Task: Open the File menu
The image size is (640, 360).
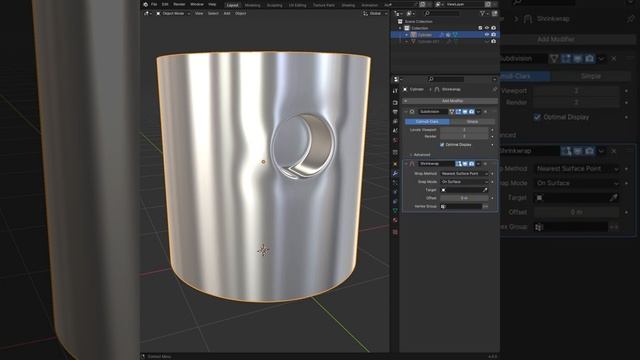Action: click(x=154, y=4)
